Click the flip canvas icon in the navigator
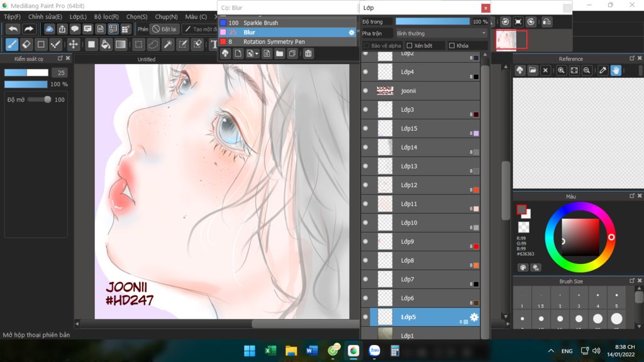This screenshot has height=362, width=644. pos(547,22)
